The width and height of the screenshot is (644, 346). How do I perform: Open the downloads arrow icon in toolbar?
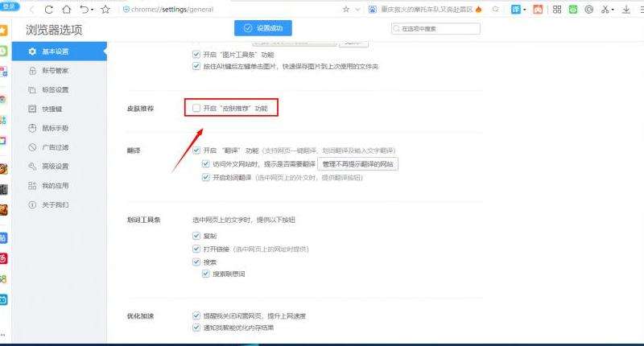625,10
